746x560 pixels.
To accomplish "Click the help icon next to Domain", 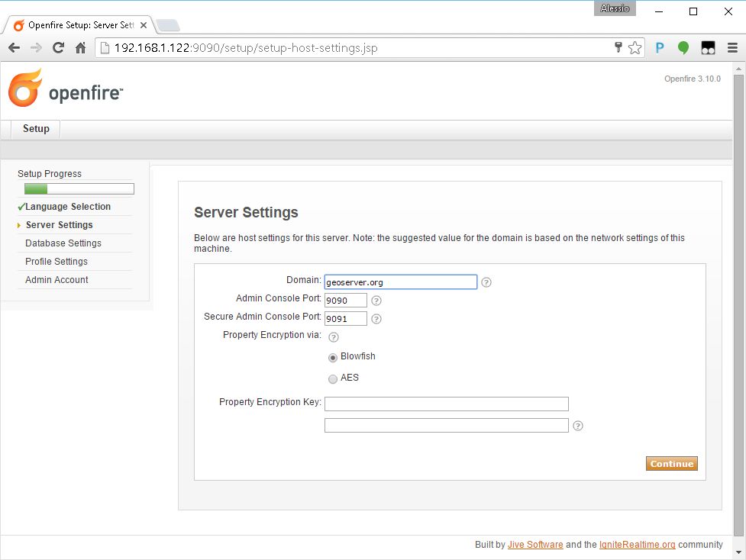I will [x=486, y=282].
